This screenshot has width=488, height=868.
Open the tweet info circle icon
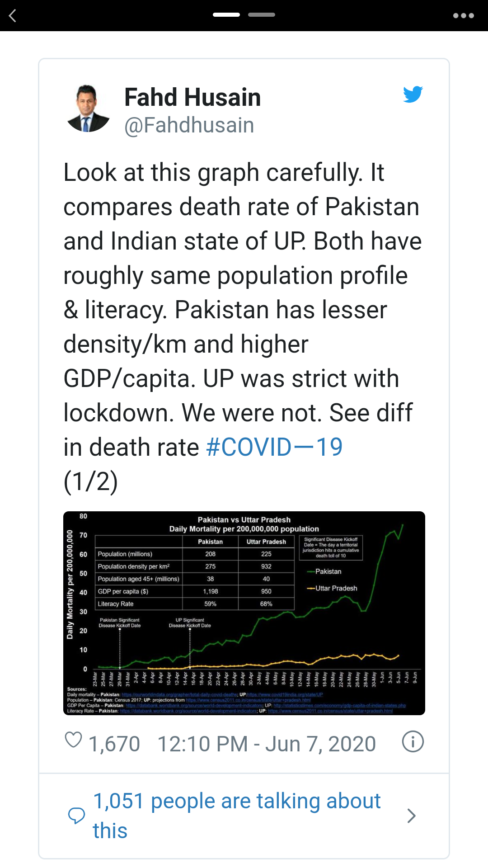(413, 742)
